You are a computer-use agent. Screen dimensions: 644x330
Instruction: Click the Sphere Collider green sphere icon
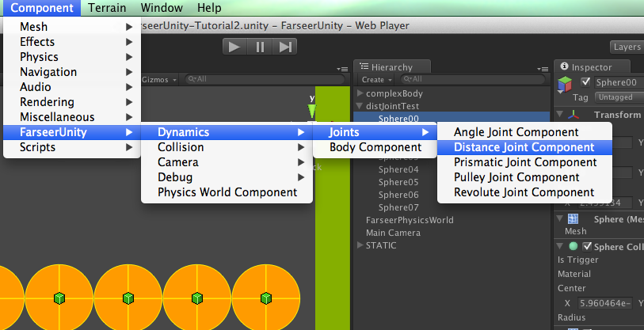coord(574,246)
